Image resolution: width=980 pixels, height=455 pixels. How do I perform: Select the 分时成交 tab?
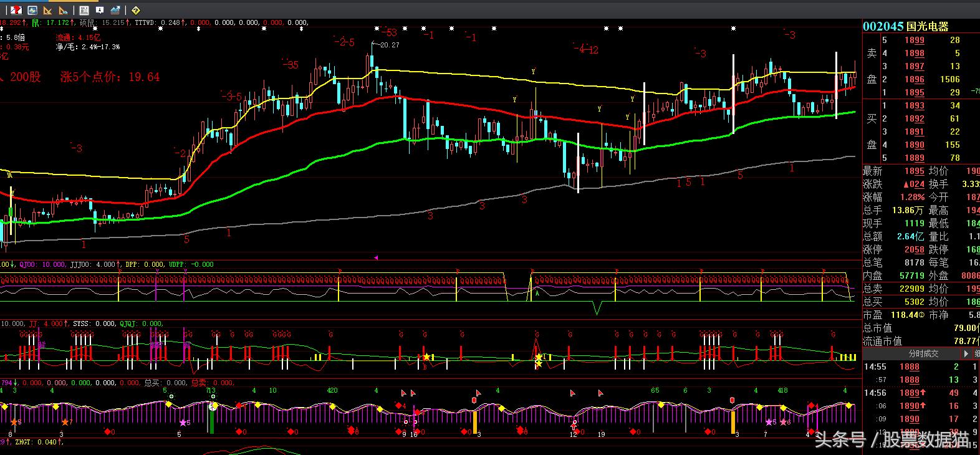click(x=923, y=353)
